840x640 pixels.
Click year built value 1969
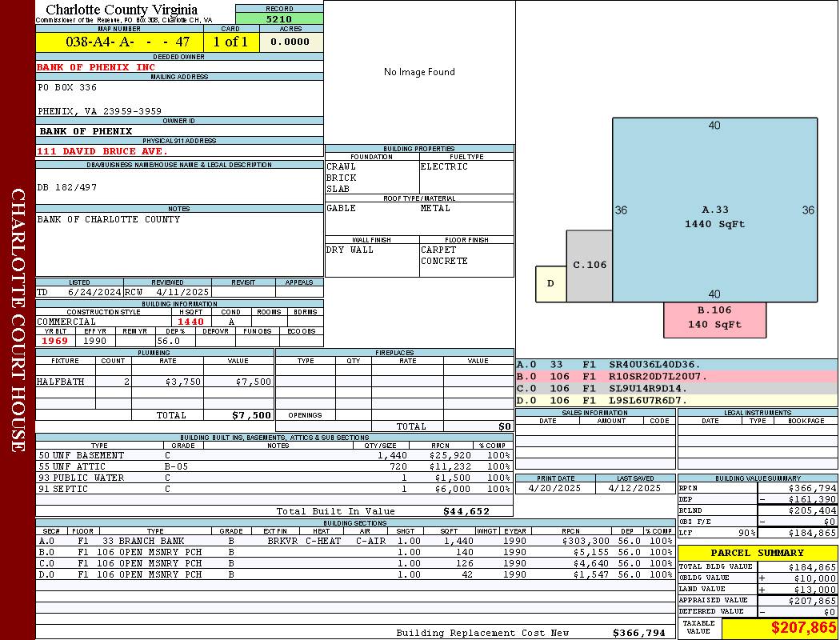(x=55, y=341)
